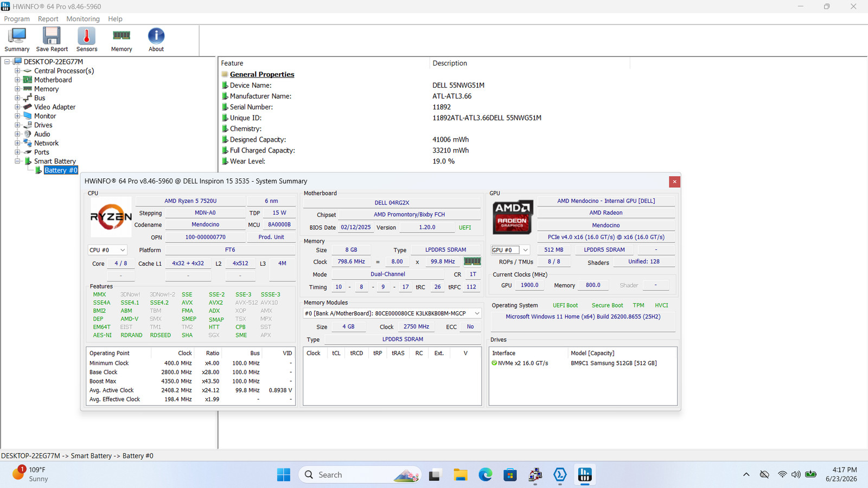This screenshot has height=488, width=868.
Task: Open the CPU #0 selector dropdown
Action: (x=107, y=250)
